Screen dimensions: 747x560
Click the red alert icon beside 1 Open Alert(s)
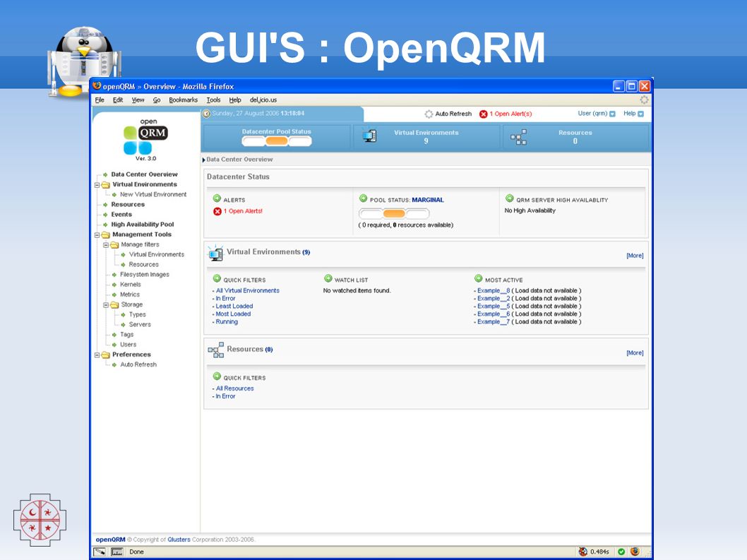click(x=484, y=114)
